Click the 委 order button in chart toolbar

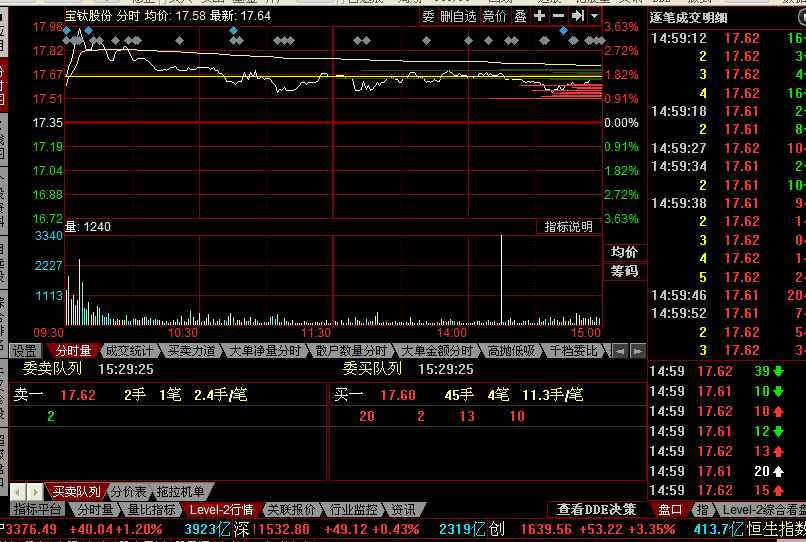pos(428,16)
